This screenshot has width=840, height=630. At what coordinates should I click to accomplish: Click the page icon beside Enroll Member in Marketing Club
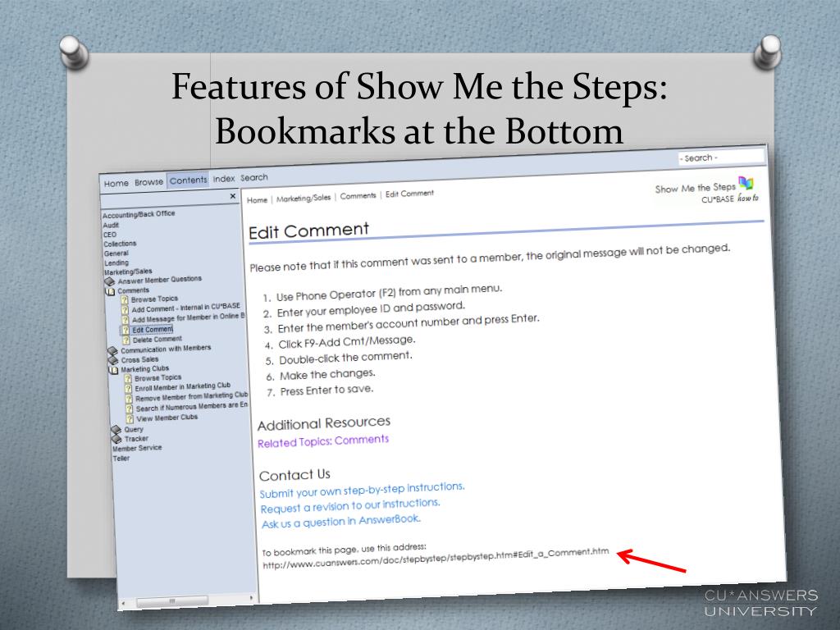pos(129,388)
